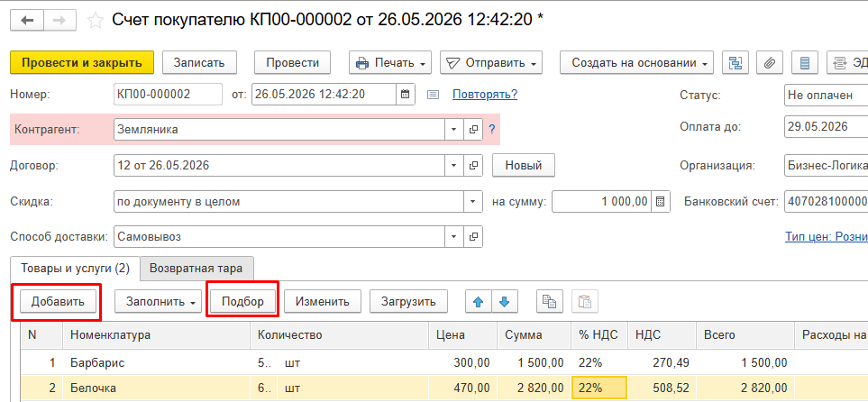
Task: Move selected row up with blue arrow
Action: (479, 302)
